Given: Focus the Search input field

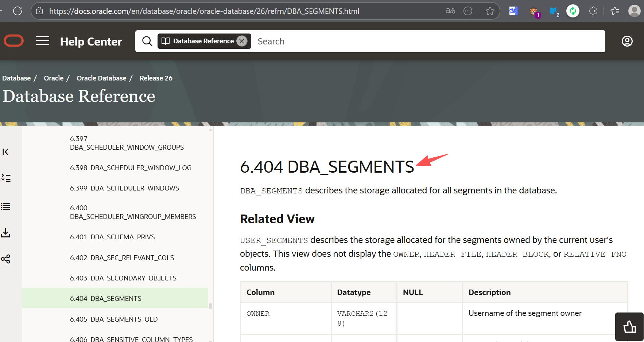Looking at the screenshot, I should (x=428, y=41).
